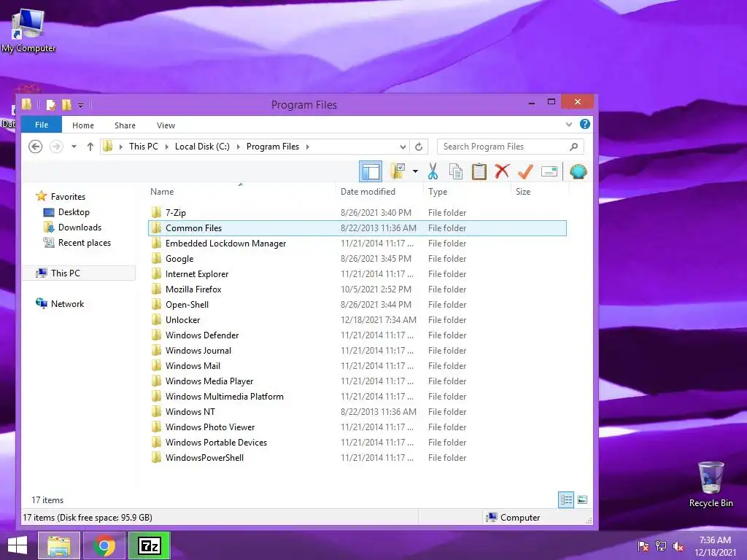Expand the folder options dropdown arrow
The width and height of the screenshot is (747, 560).
(x=415, y=171)
